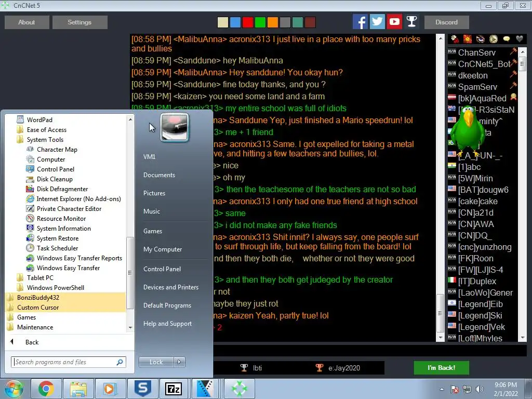Select the red star burst game icon
The height and width of the screenshot is (399, 532).
pos(468,39)
